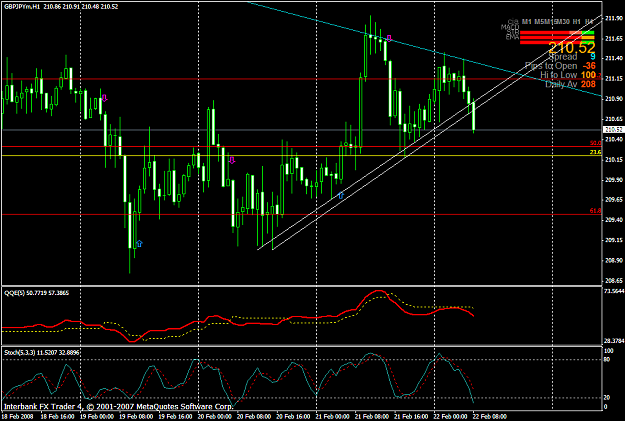Click the Pips to Open label
The image size is (625, 421).
click(551, 66)
